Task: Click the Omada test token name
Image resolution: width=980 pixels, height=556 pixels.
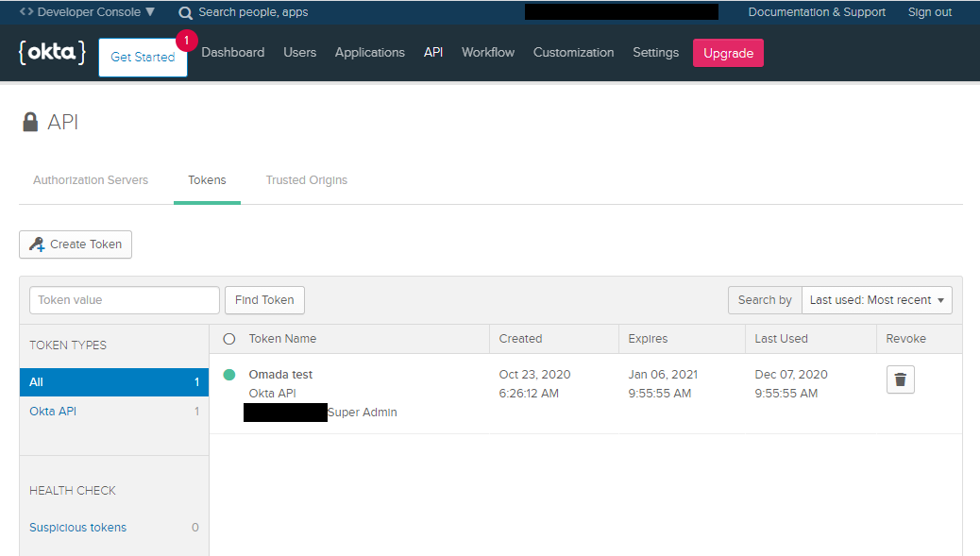Action: click(280, 374)
